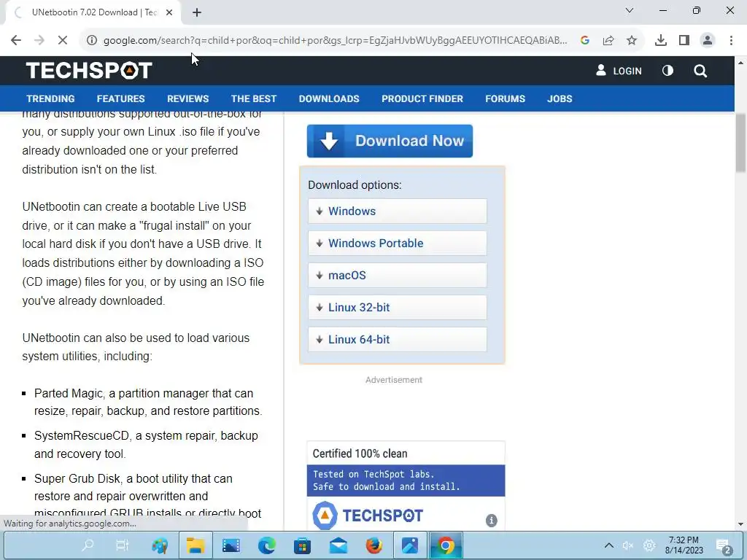Click the TechSpot certified clean badge
This screenshot has width=747, height=560.
click(x=406, y=486)
